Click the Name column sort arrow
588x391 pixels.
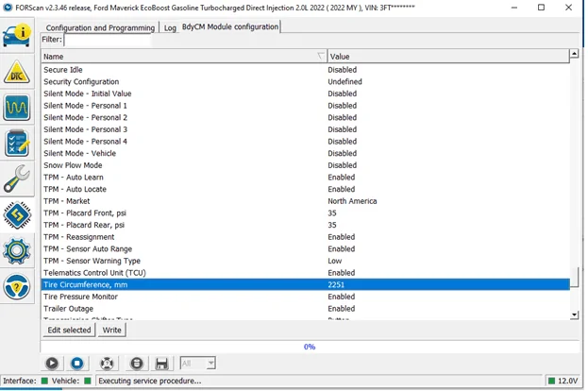[x=321, y=57]
